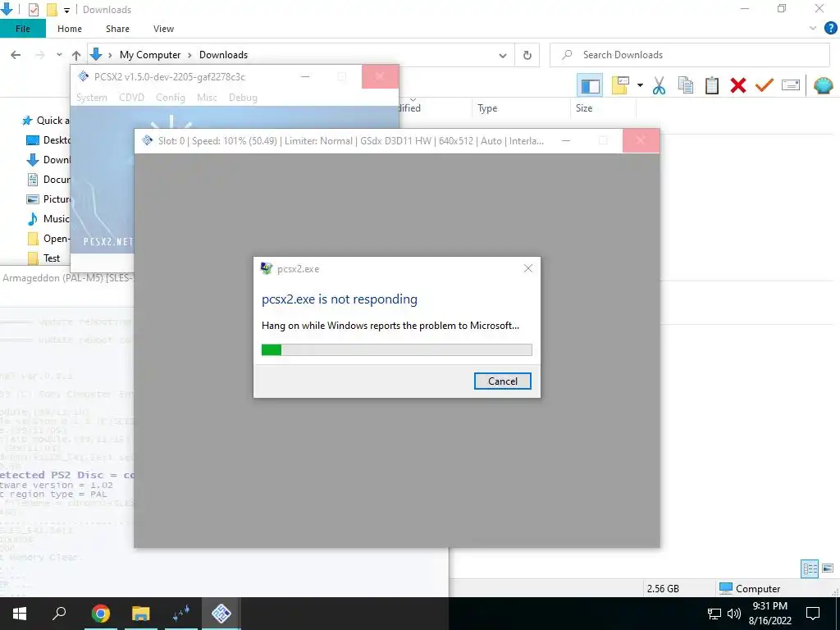The width and height of the screenshot is (840, 630).
Task: Open the network icon in system tray
Action: [x=714, y=614]
